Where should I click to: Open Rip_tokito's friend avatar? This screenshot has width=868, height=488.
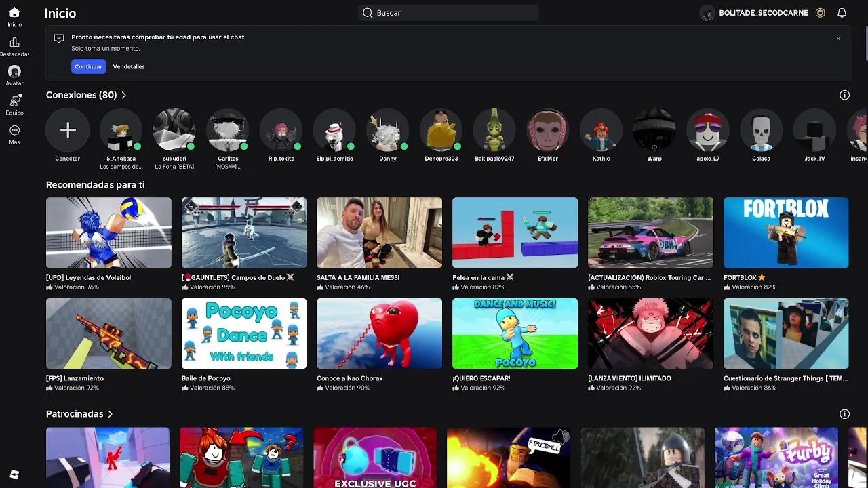tap(281, 130)
